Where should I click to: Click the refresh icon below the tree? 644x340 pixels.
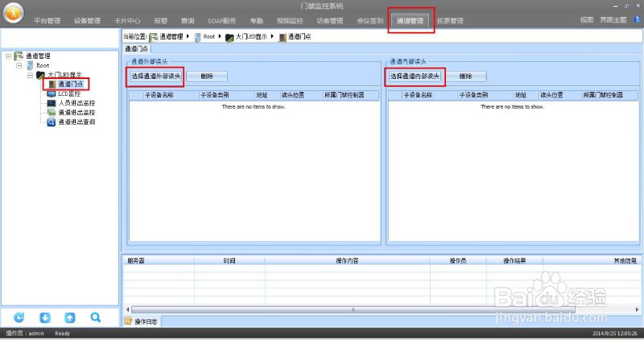click(x=19, y=317)
